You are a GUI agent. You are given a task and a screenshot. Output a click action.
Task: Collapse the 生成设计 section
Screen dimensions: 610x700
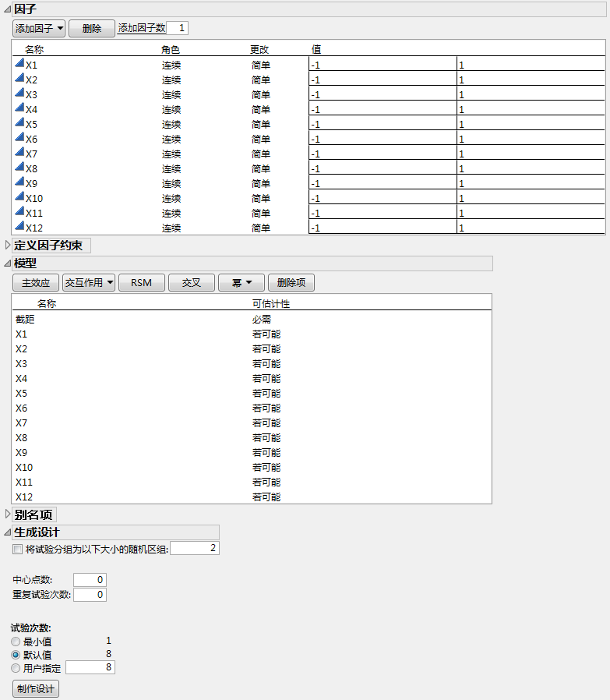click(7, 532)
